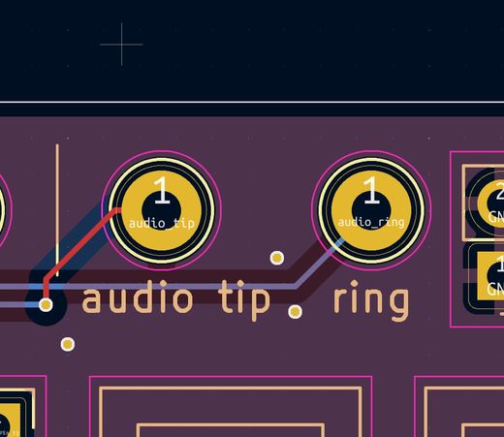
Task: Select the short purple trace left of the via
Action: 19,304
